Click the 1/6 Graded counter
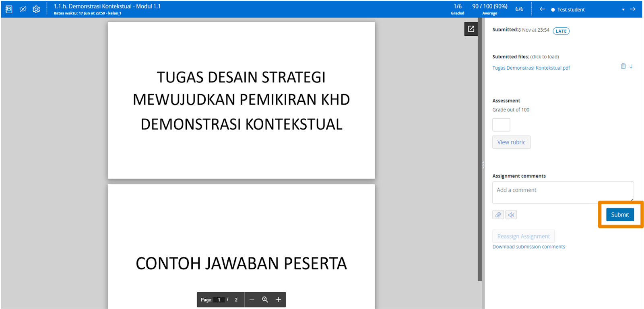The image size is (644, 309). pyautogui.click(x=458, y=9)
